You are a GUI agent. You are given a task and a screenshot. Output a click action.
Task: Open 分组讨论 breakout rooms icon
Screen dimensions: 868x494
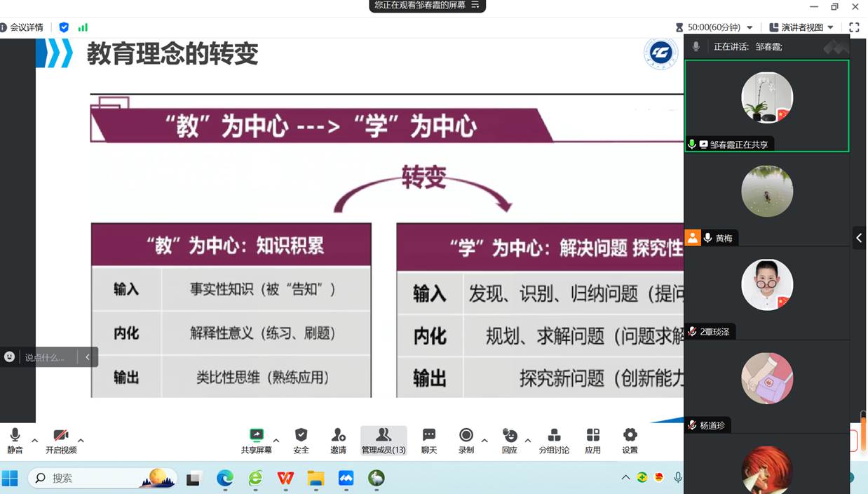pyautogui.click(x=554, y=436)
